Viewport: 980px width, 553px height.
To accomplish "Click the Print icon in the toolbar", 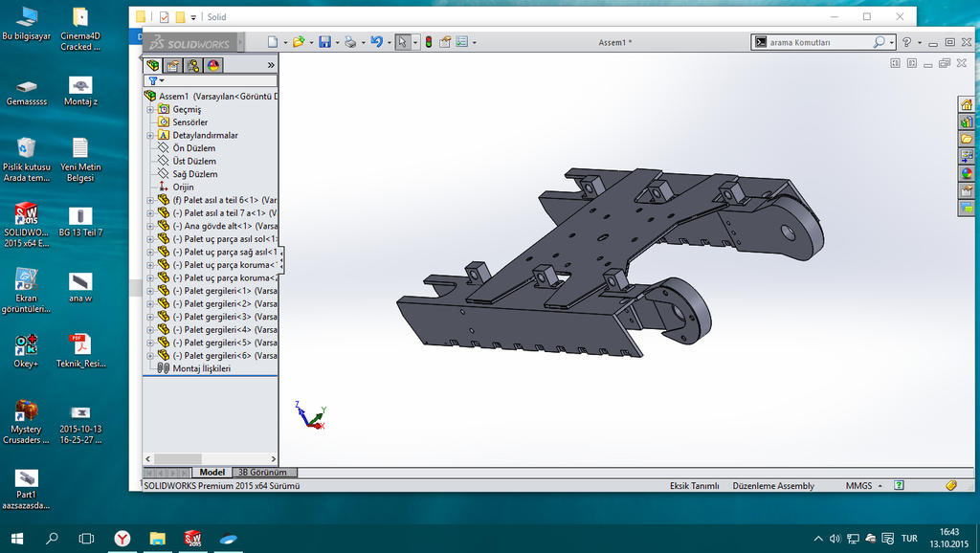I will click(x=350, y=42).
